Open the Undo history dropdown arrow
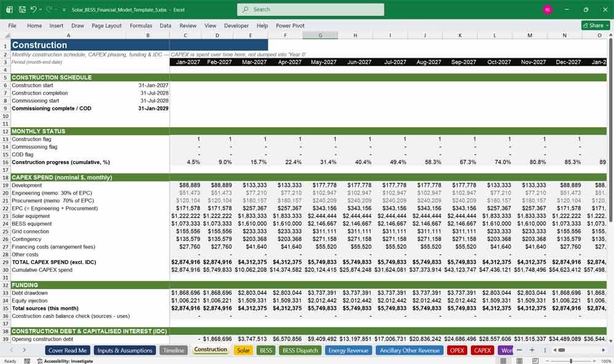The height and width of the screenshot is (364, 614). click(41, 9)
